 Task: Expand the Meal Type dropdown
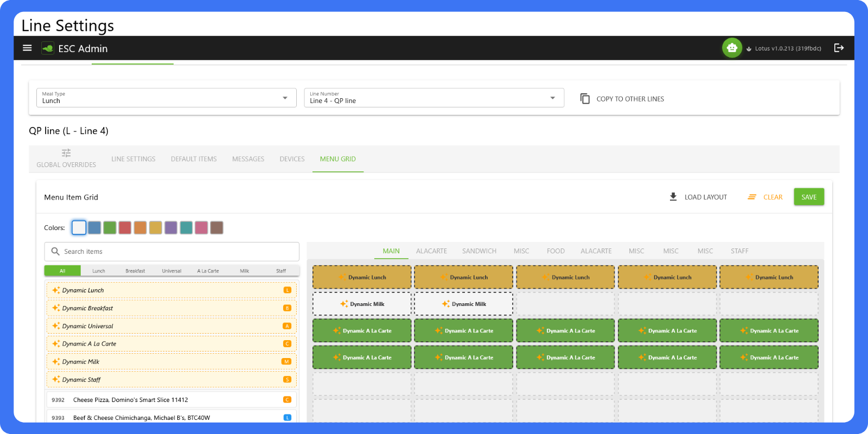point(167,98)
